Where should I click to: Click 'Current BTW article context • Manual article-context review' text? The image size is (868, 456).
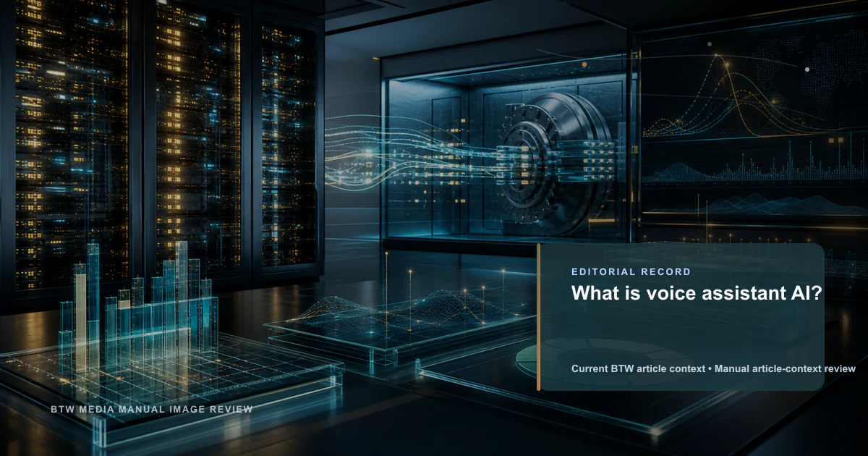pyautogui.click(x=713, y=369)
